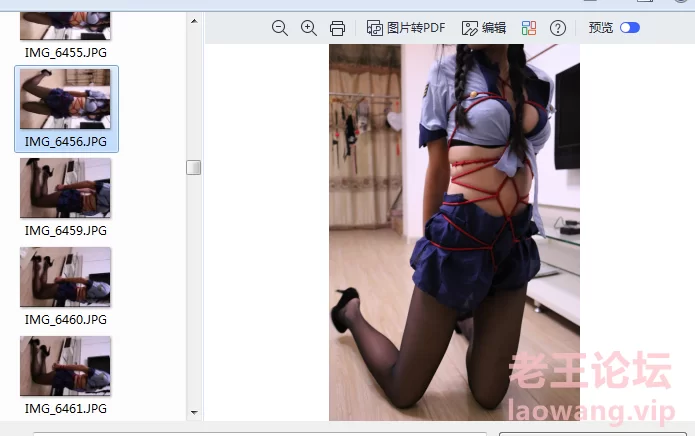Open the 图片转PDF converter
Viewport: 695px width, 436px height.
[406, 28]
